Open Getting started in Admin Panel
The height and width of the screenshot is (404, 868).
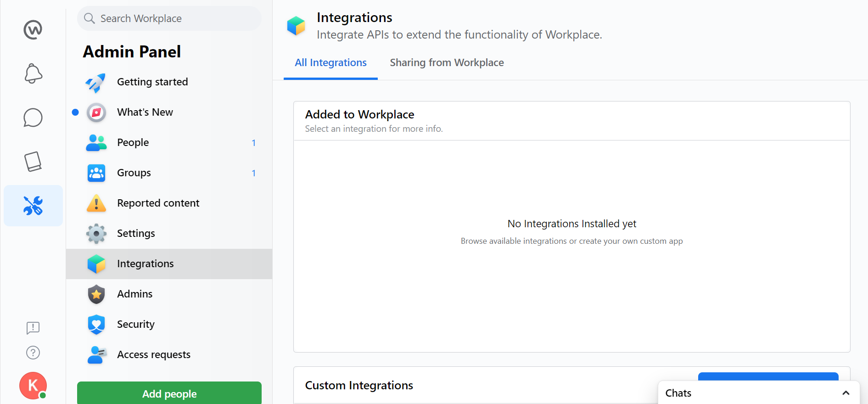point(169,82)
